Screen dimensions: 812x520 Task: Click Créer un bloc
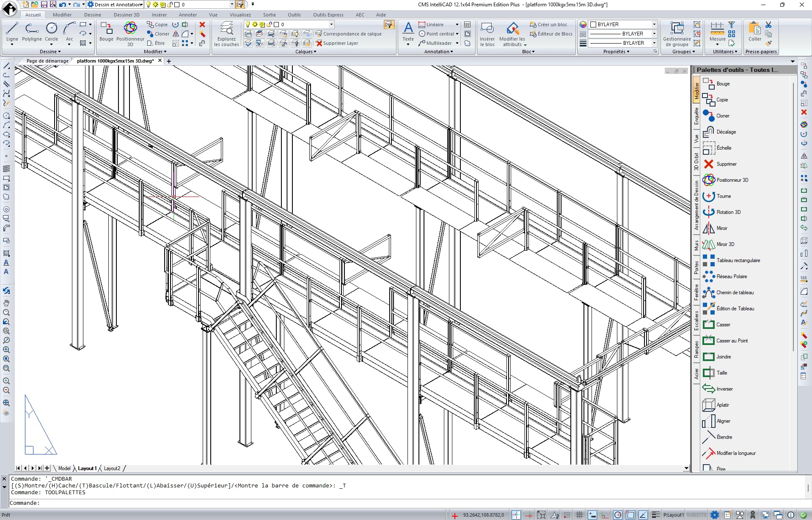(548, 25)
